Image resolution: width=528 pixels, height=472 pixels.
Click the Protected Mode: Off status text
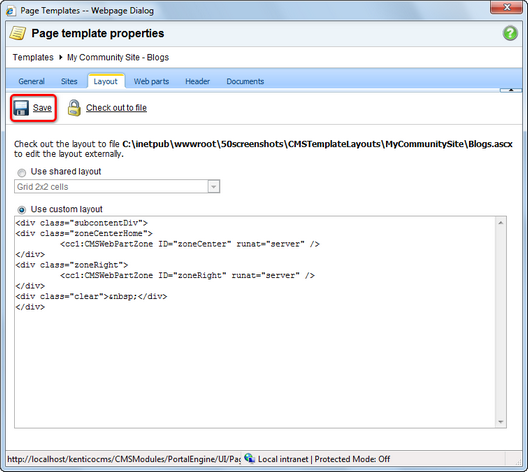click(352, 459)
